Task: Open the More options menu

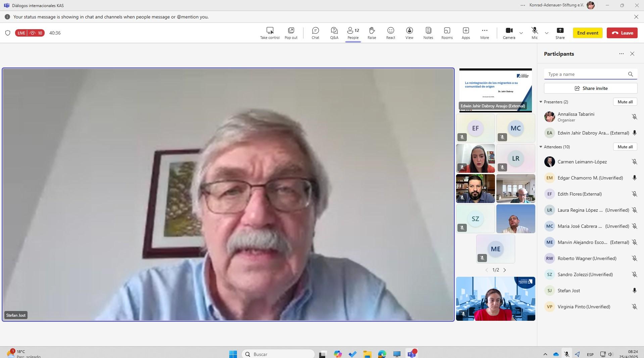Action: tap(484, 33)
